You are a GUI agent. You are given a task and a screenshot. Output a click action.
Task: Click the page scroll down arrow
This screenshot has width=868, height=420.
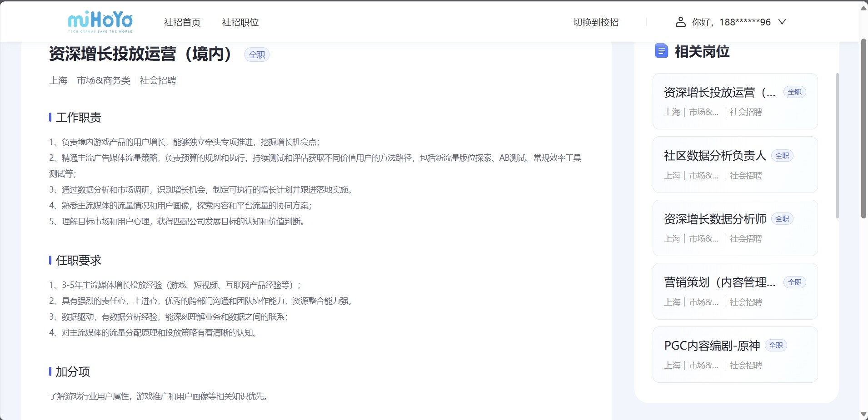click(x=863, y=414)
